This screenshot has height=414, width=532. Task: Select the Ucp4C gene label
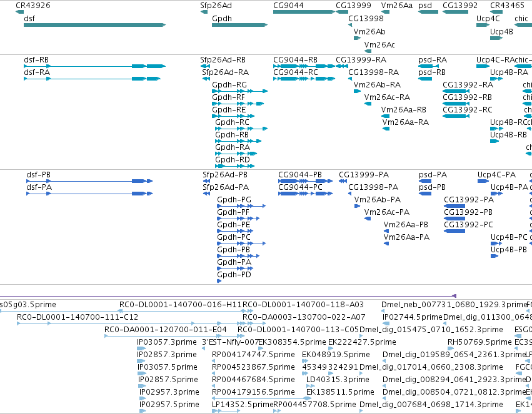coord(488,19)
